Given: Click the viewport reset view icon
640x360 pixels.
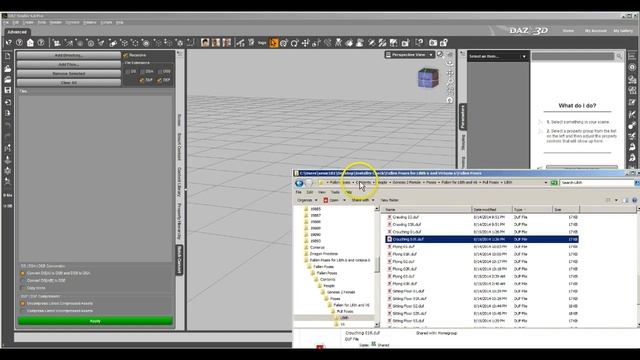Looking at the screenshot, I should coord(449,100).
